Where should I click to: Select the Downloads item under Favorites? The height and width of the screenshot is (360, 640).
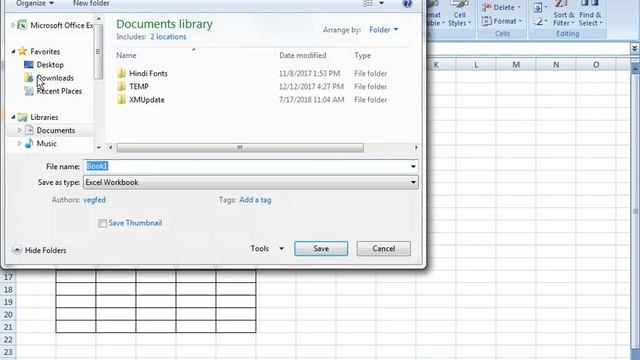point(55,78)
